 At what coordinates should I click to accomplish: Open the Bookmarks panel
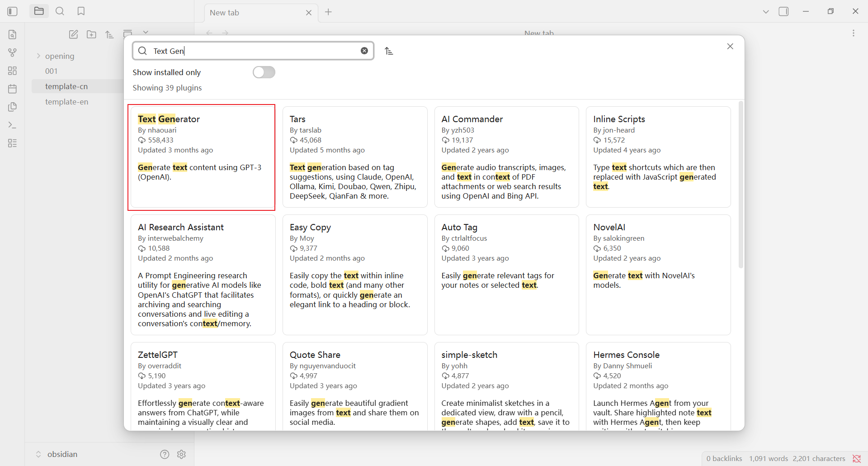(81, 11)
